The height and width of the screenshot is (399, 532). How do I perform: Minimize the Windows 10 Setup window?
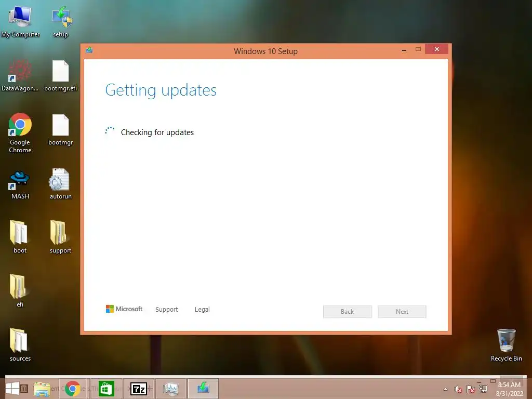pyautogui.click(x=404, y=49)
